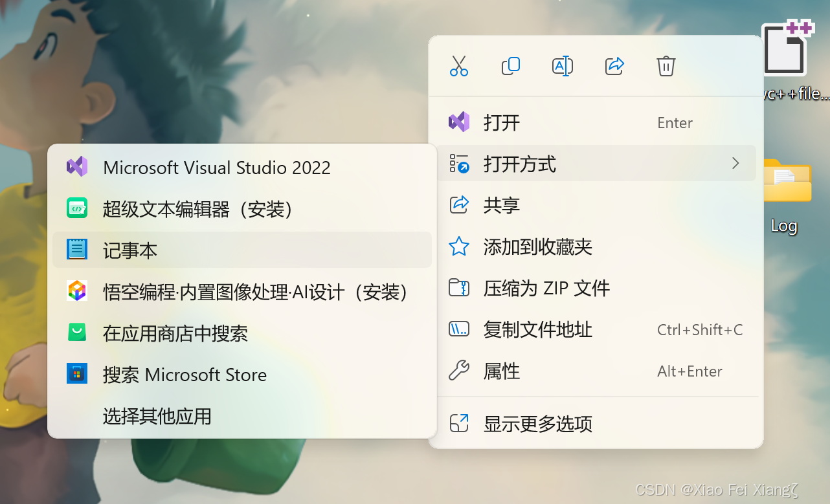Click the Copy icon in context menu
The width and height of the screenshot is (830, 504).
[x=511, y=66]
